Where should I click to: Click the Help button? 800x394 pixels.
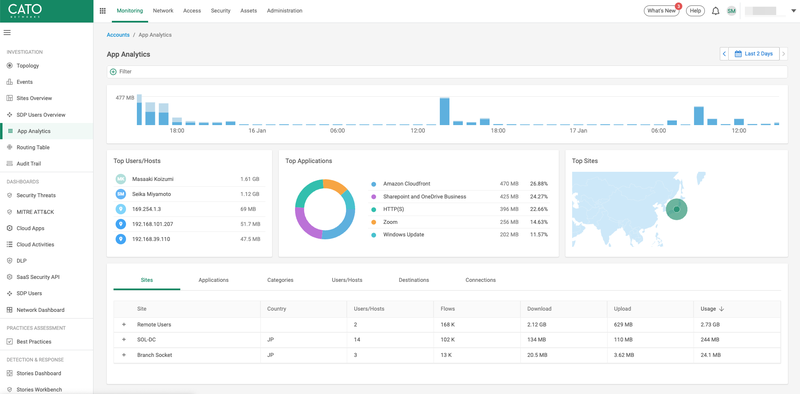pos(695,11)
